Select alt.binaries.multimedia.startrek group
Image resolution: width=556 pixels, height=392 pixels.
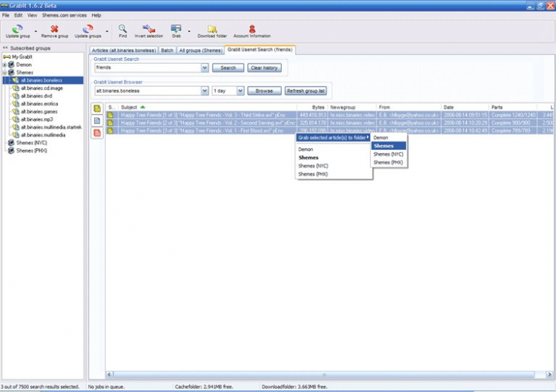pyautogui.click(x=51, y=127)
